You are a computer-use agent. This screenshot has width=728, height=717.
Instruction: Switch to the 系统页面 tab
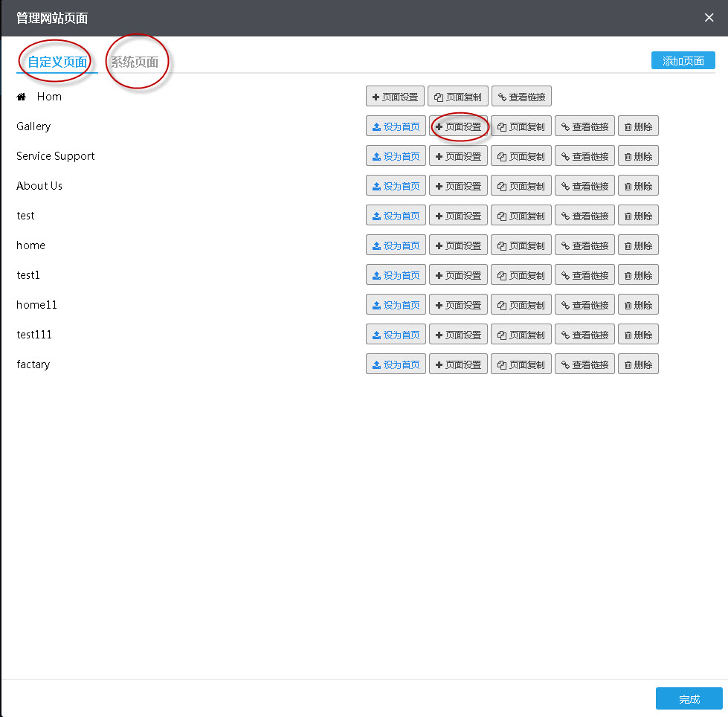click(135, 62)
